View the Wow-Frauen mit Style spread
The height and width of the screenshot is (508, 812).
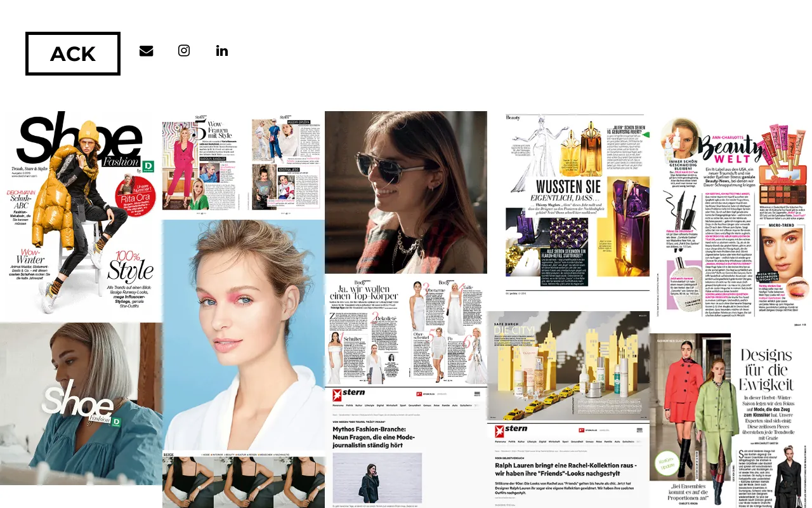244,166
